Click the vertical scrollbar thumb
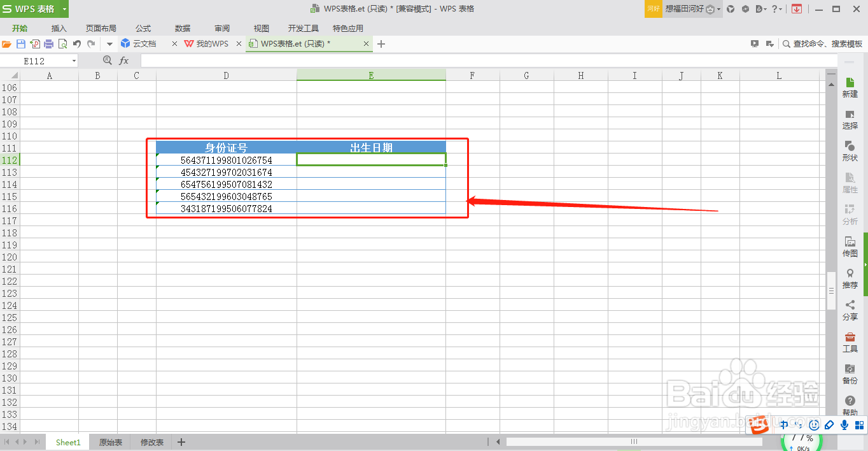 point(831,291)
